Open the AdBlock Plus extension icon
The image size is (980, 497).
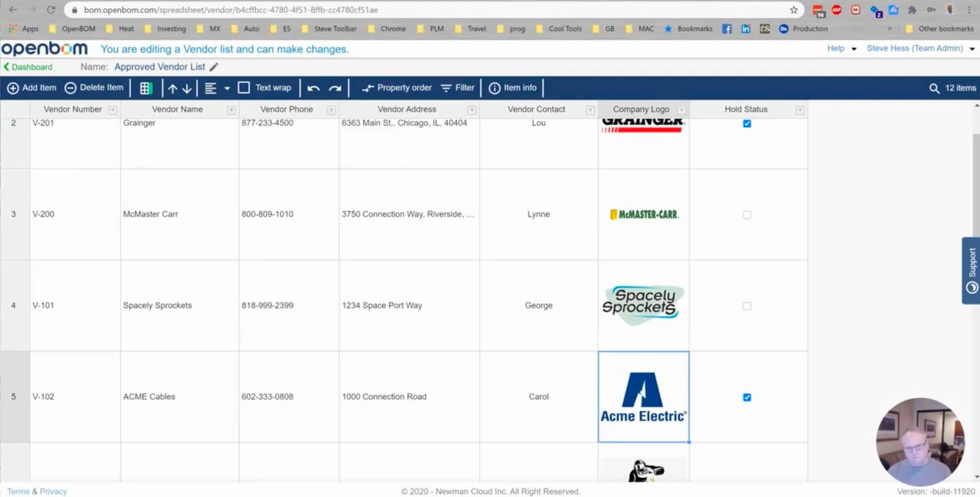pos(836,10)
